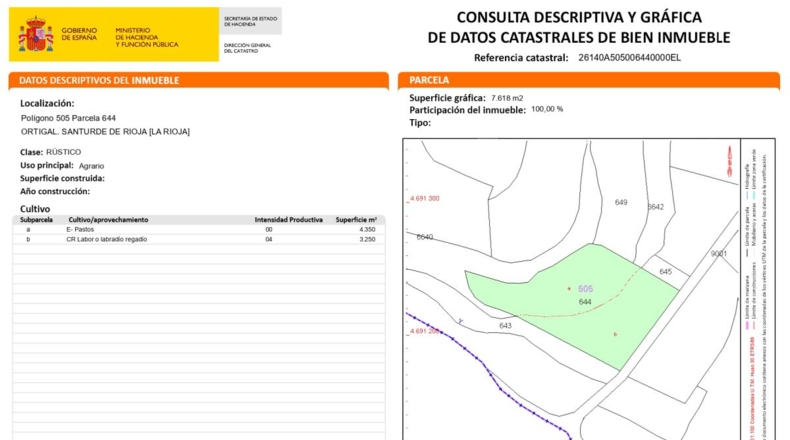
Task: Click the 'Superficie m²' column header
Action: (356, 220)
